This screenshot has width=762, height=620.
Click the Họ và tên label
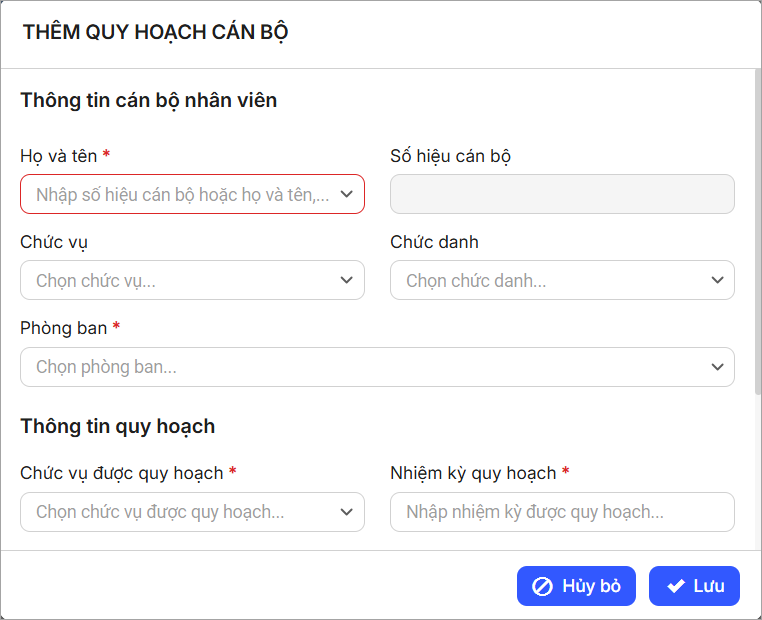[x=58, y=156]
